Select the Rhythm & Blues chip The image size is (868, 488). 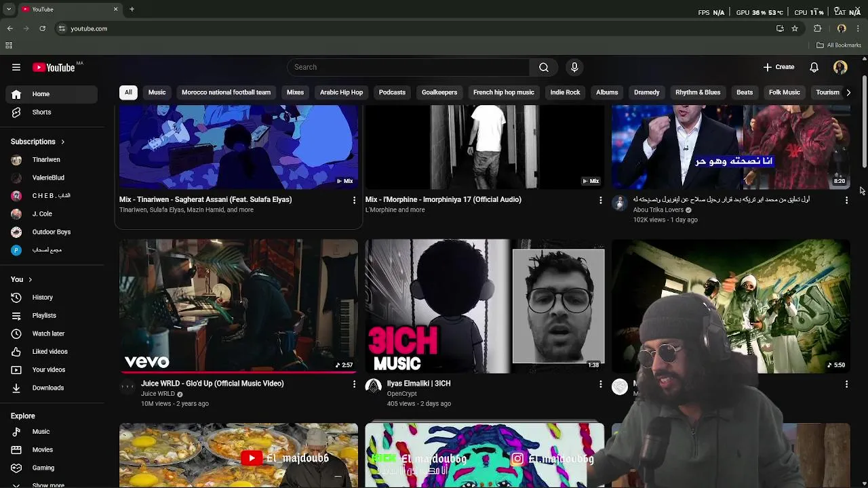click(x=698, y=92)
